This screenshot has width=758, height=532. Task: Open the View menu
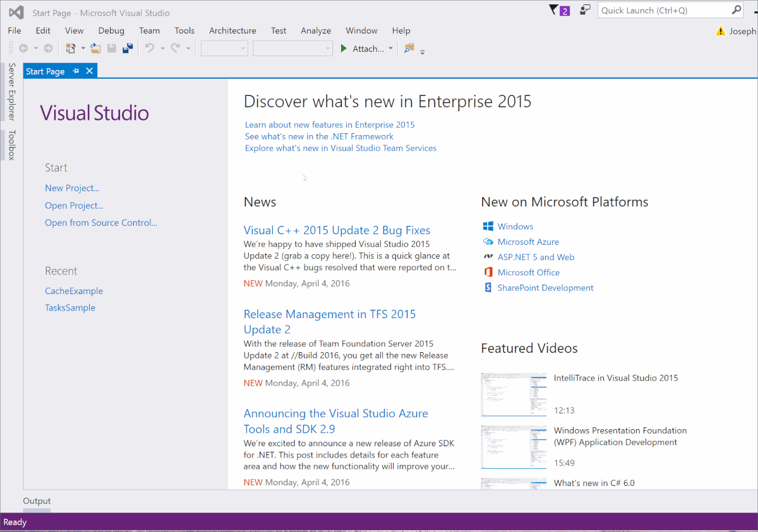pos(74,30)
